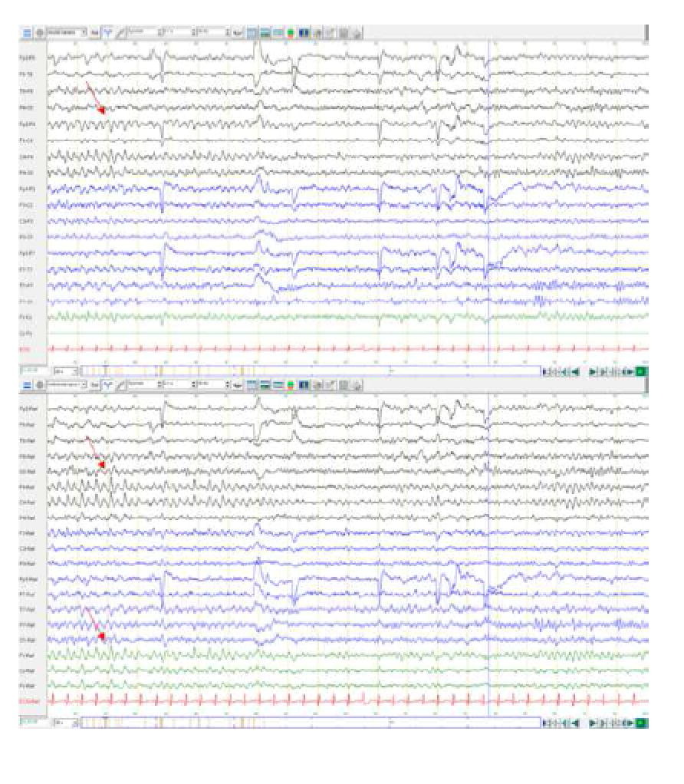The width and height of the screenshot is (684, 784).
Task: Click the time field under the upper EEG panel
Action: click(35, 371)
